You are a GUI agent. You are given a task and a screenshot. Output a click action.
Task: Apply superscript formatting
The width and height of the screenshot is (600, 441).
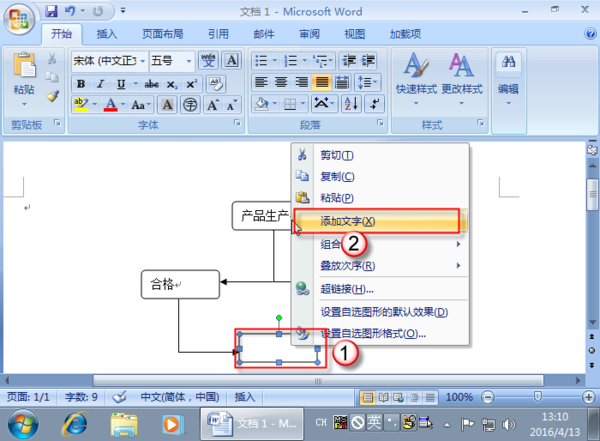click(191, 84)
